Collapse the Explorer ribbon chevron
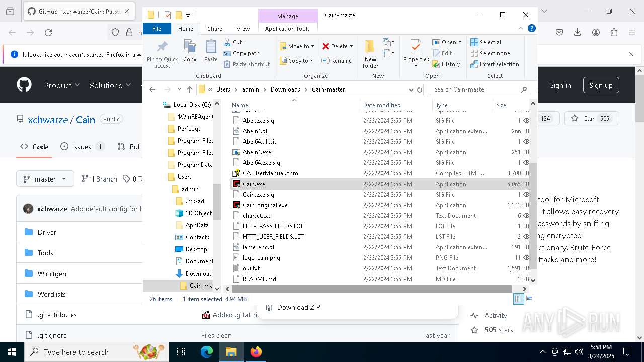This screenshot has height=362, width=644. click(521, 29)
